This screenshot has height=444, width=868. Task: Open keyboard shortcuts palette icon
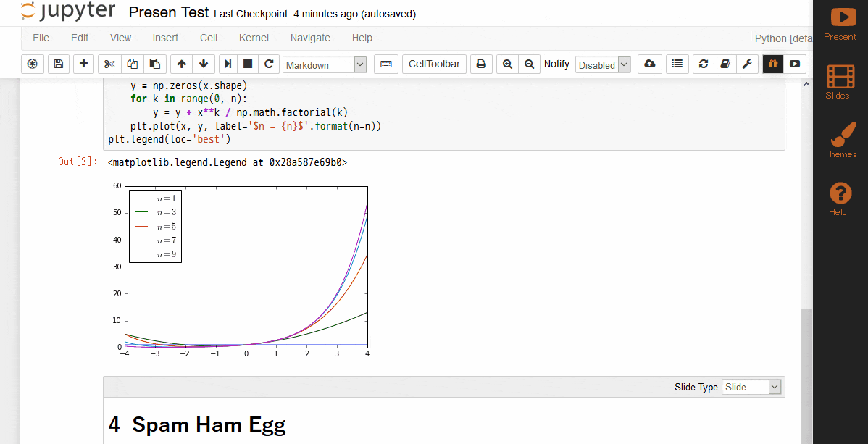coord(385,64)
